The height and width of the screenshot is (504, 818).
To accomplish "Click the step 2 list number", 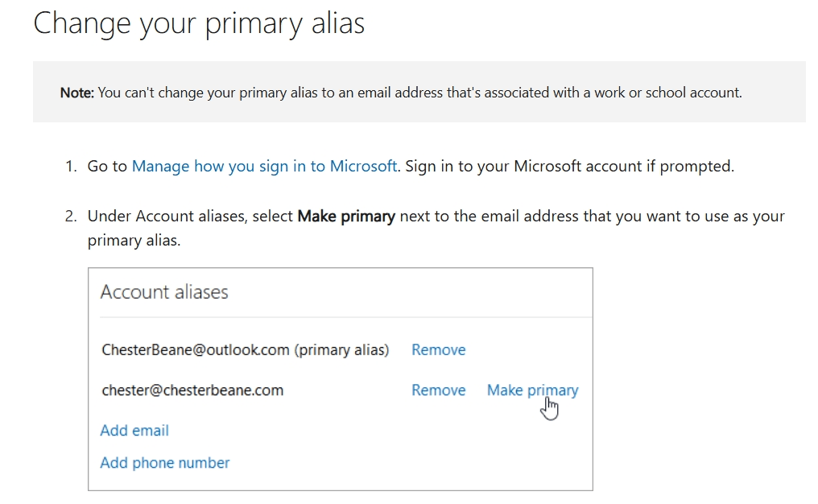I will (x=70, y=216).
